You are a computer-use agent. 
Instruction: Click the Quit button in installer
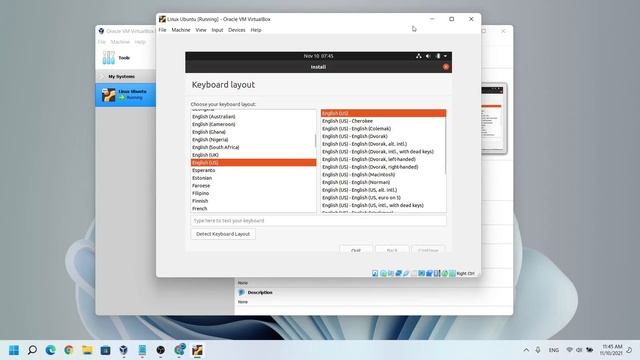point(356,249)
